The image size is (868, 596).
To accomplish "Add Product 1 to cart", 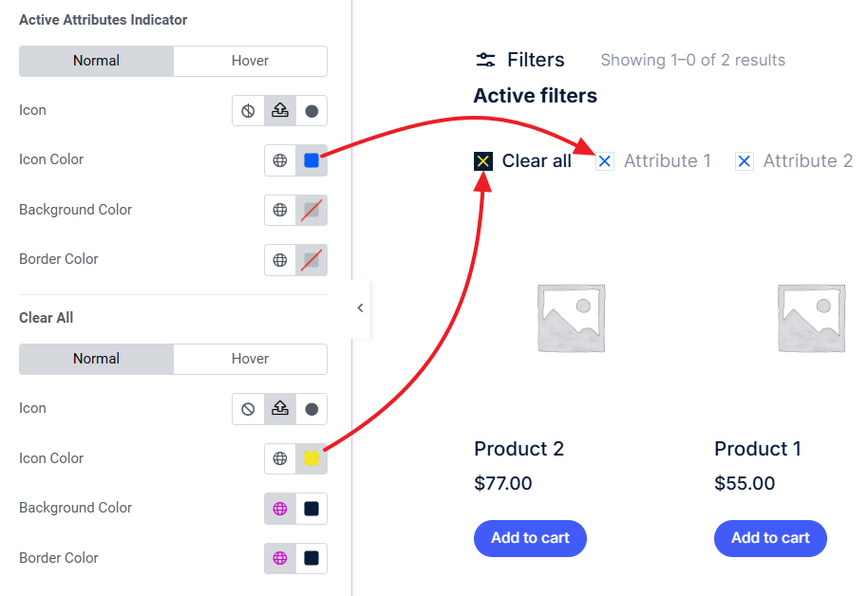I will (x=770, y=538).
